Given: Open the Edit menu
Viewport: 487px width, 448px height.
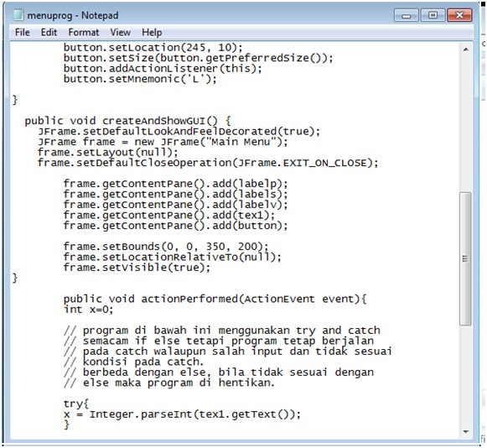Looking at the screenshot, I should (49, 33).
